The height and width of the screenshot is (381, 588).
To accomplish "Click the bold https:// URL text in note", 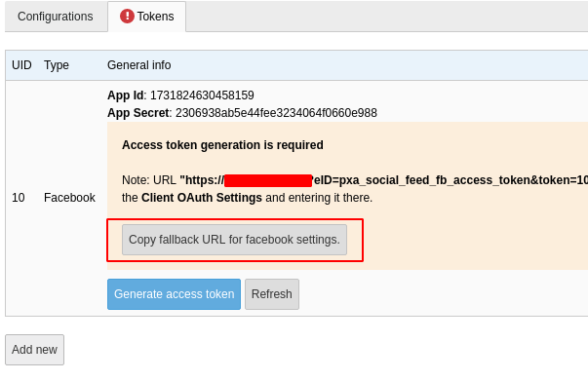I will (202, 180).
